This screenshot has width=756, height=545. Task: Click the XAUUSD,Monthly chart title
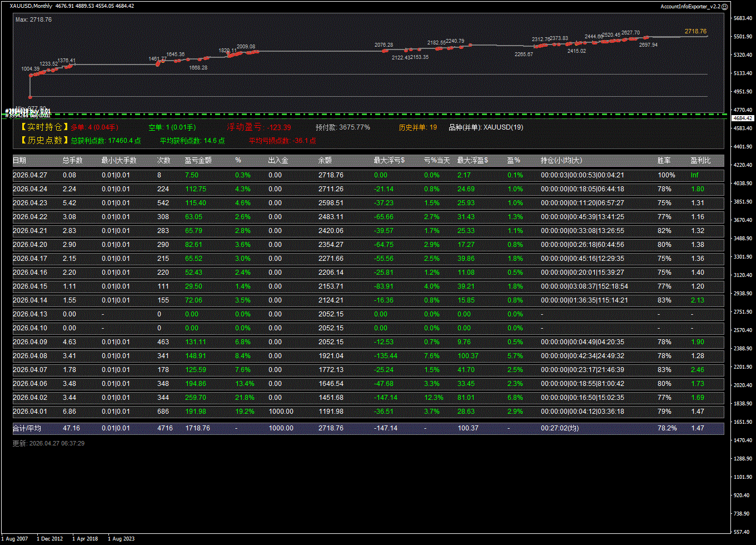(31, 6)
